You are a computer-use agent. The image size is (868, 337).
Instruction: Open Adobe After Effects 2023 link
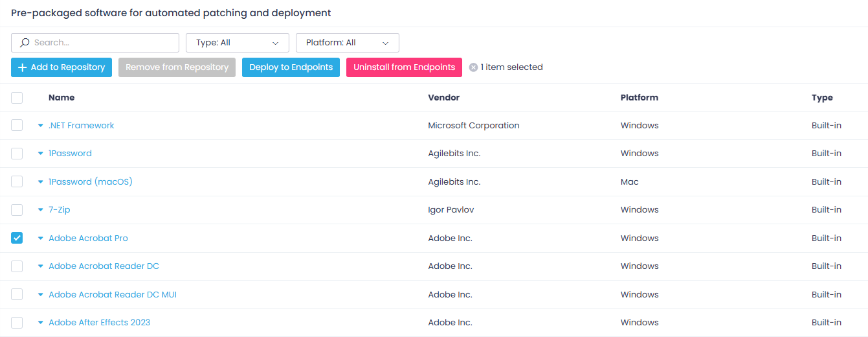(x=100, y=323)
